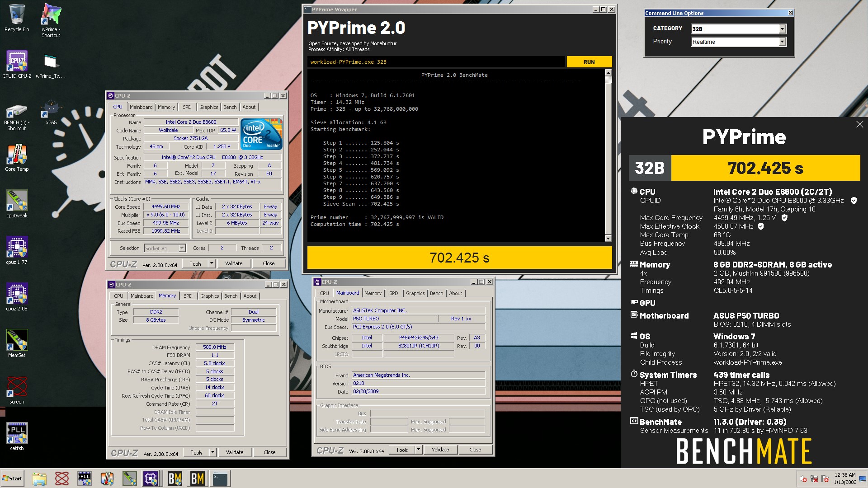
Task: Switch to first BenchMate taskbar icon
Action: point(175,479)
